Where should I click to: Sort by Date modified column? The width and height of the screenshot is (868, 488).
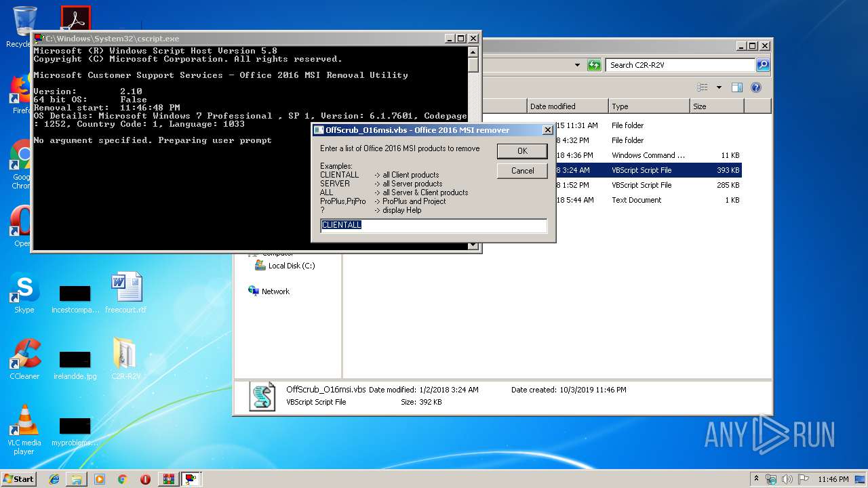[568, 106]
